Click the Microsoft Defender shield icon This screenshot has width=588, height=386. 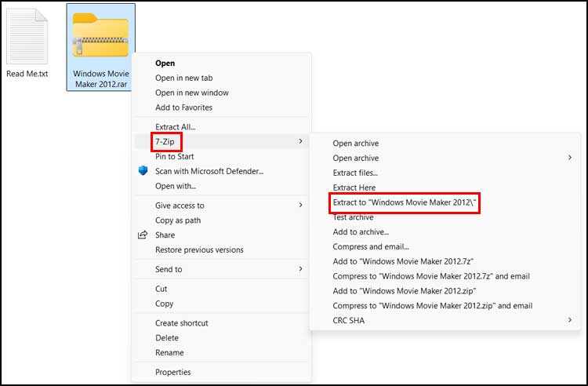143,171
